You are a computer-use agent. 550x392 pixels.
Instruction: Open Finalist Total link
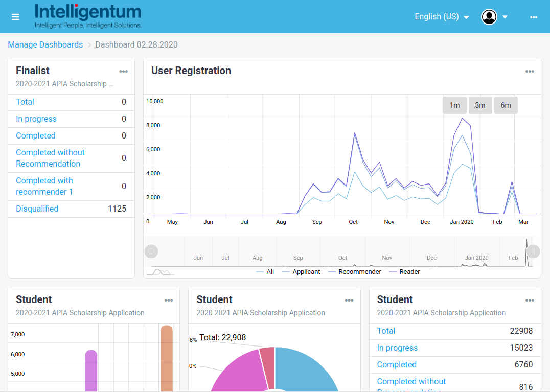pyautogui.click(x=25, y=102)
